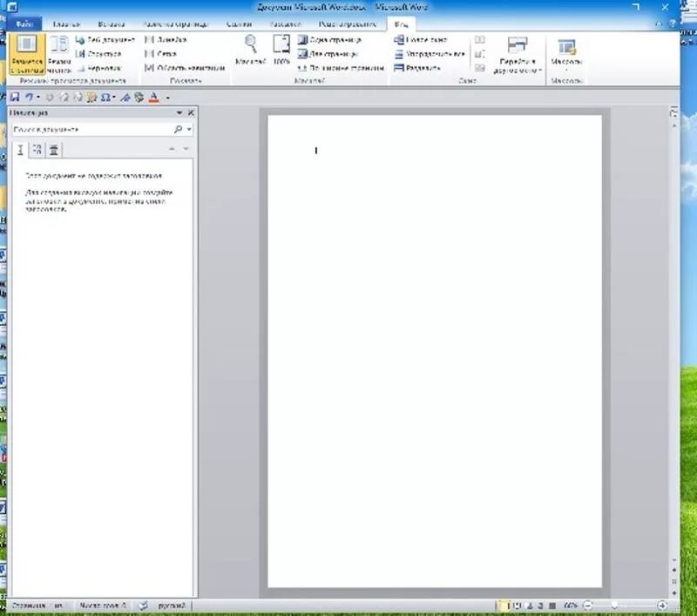Viewport: 697px width, 616px height.
Task: Insert a symbol with the Omega icon
Action: pos(105,98)
